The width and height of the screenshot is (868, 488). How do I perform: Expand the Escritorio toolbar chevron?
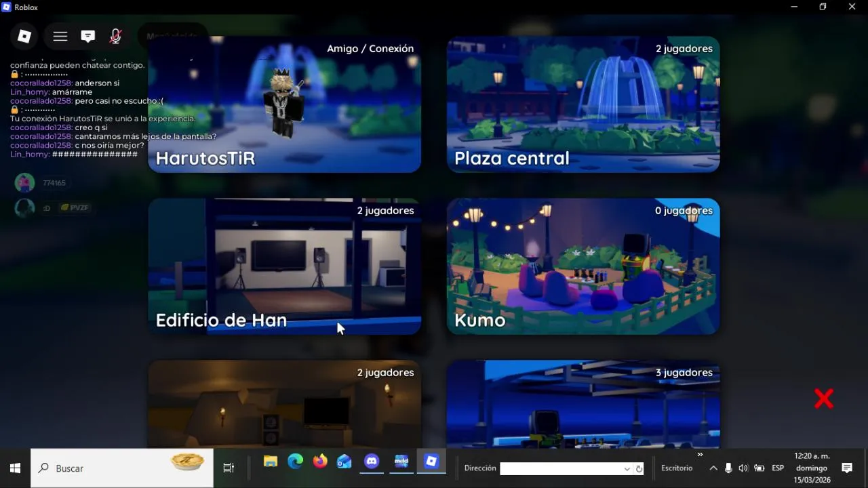700,455
